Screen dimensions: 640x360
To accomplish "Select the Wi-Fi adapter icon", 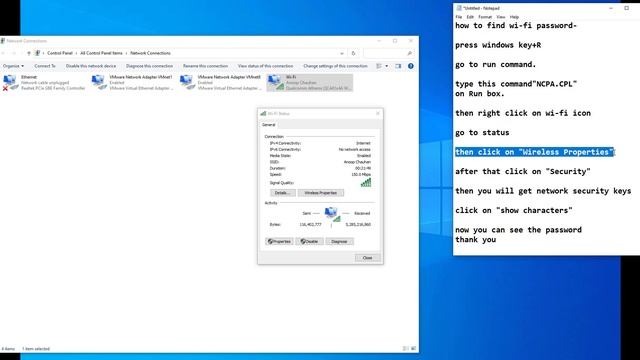I will pyautogui.click(x=276, y=82).
